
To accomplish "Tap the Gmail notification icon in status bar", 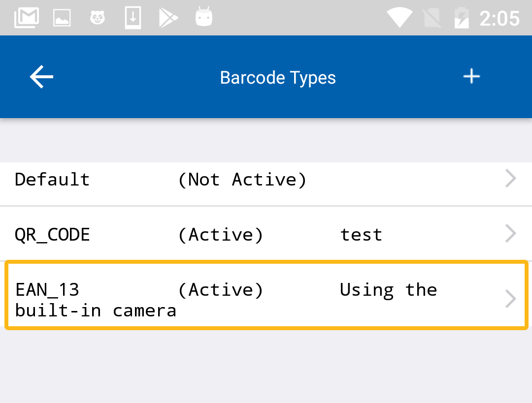I will coord(27,18).
